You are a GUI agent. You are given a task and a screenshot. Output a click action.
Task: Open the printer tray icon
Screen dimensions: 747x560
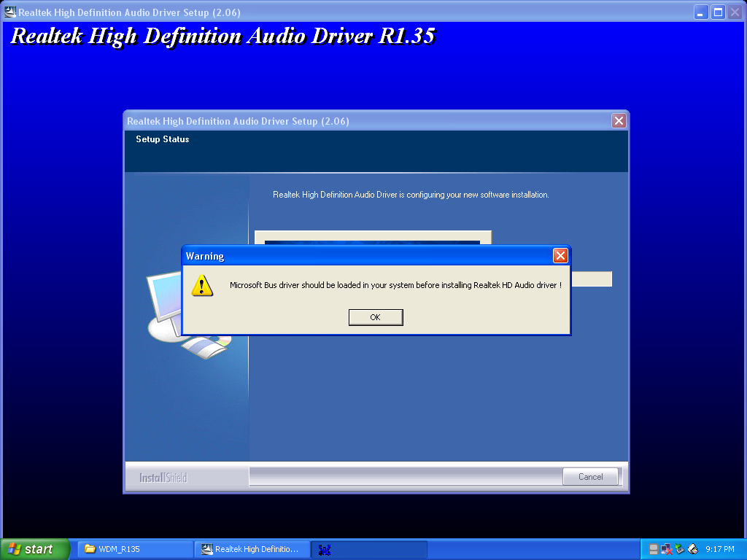(693, 549)
